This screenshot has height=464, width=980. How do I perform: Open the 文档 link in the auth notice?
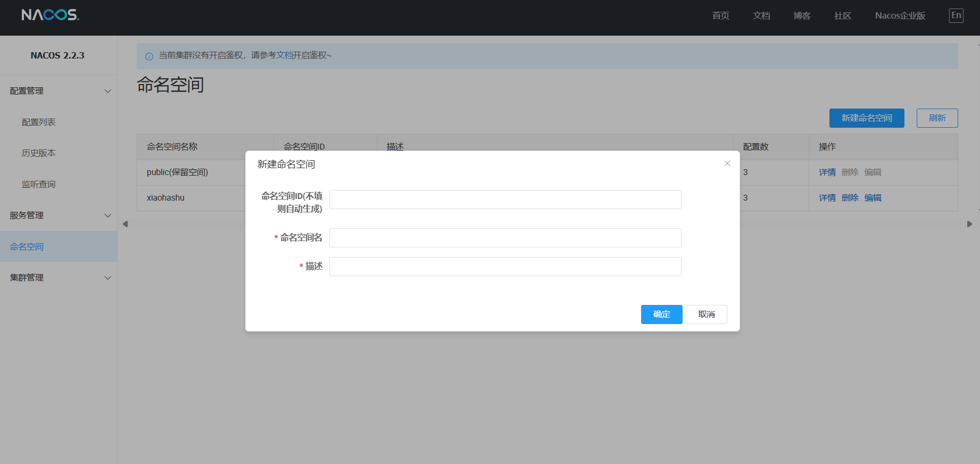pos(284,55)
